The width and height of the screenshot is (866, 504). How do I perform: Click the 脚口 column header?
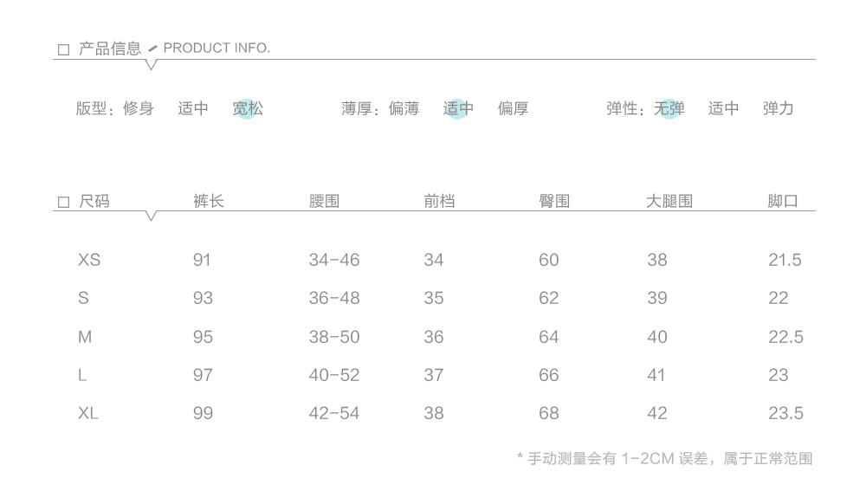pyautogui.click(x=783, y=201)
